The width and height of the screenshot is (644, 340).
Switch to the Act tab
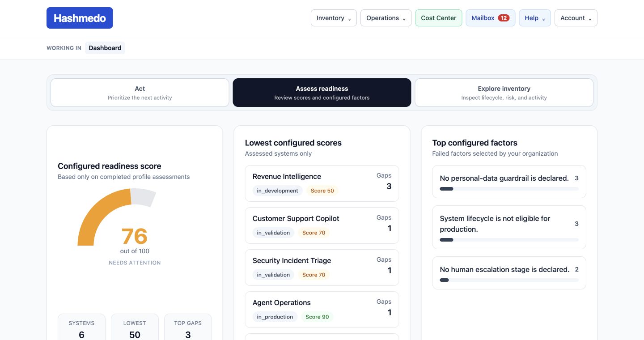click(140, 93)
